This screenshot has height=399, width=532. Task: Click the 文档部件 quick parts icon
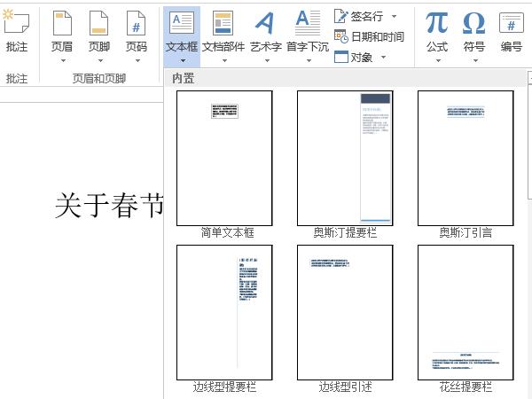(223, 24)
